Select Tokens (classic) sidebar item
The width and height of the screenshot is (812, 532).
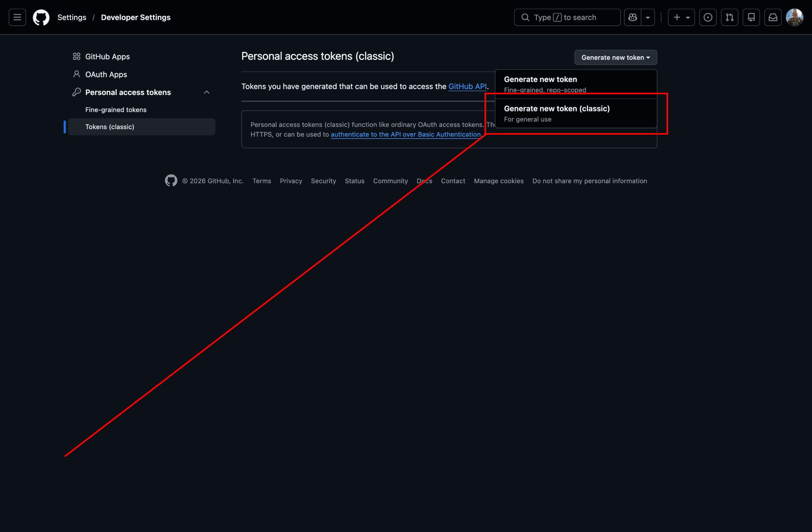click(x=142, y=127)
